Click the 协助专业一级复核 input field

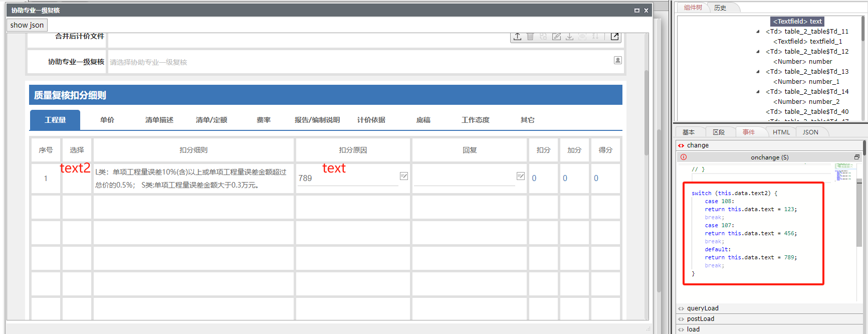coord(358,62)
